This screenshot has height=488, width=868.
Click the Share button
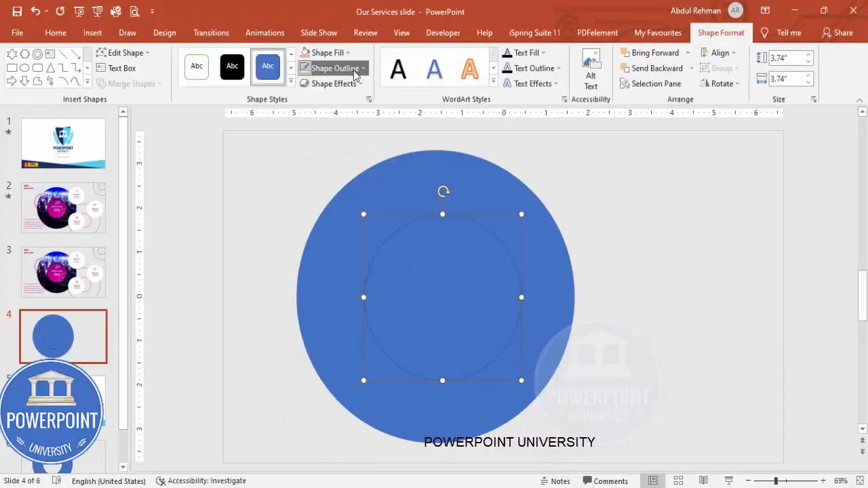pyautogui.click(x=837, y=33)
